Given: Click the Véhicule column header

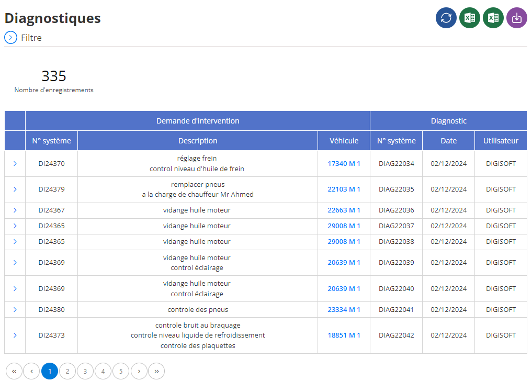Looking at the screenshot, I should [344, 141].
